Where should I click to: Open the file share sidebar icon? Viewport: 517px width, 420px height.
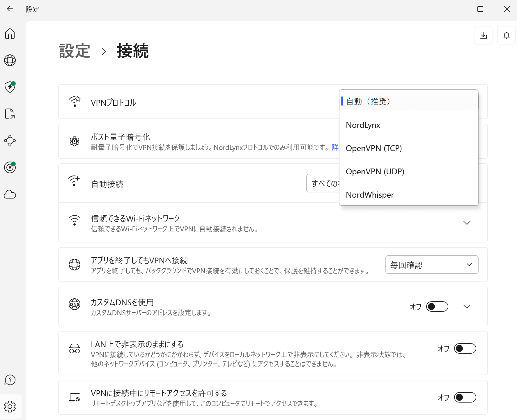coord(10,114)
